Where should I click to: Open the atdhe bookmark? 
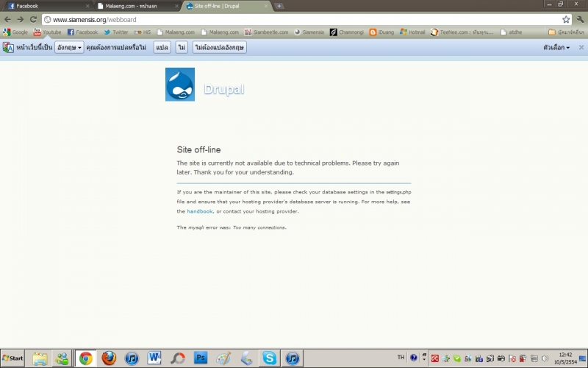tap(511, 32)
